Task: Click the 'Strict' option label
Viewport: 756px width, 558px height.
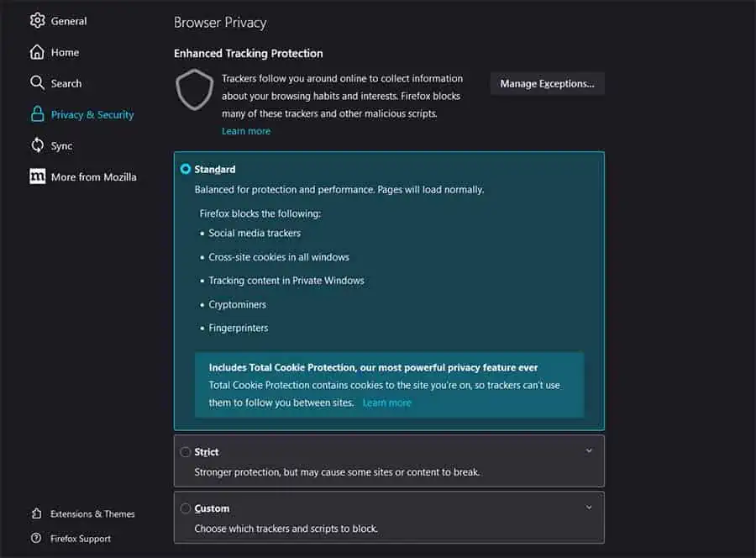Action: point(207,452)
